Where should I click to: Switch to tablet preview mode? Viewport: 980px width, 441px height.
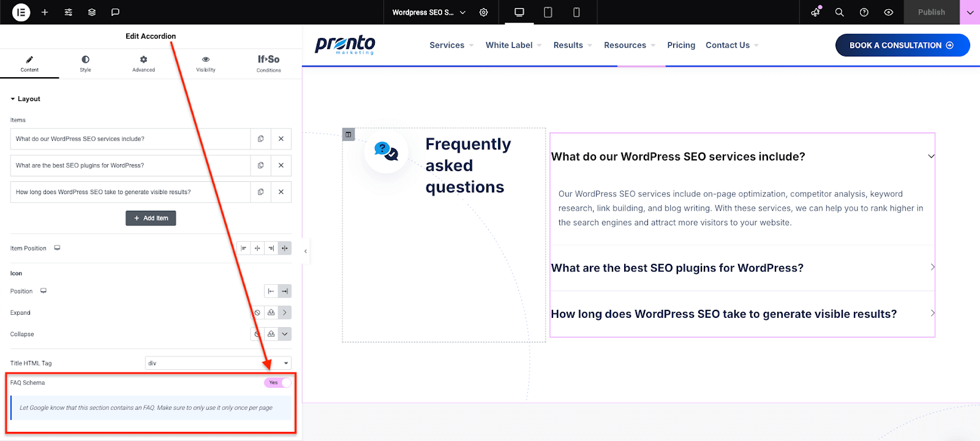(548, 12)
